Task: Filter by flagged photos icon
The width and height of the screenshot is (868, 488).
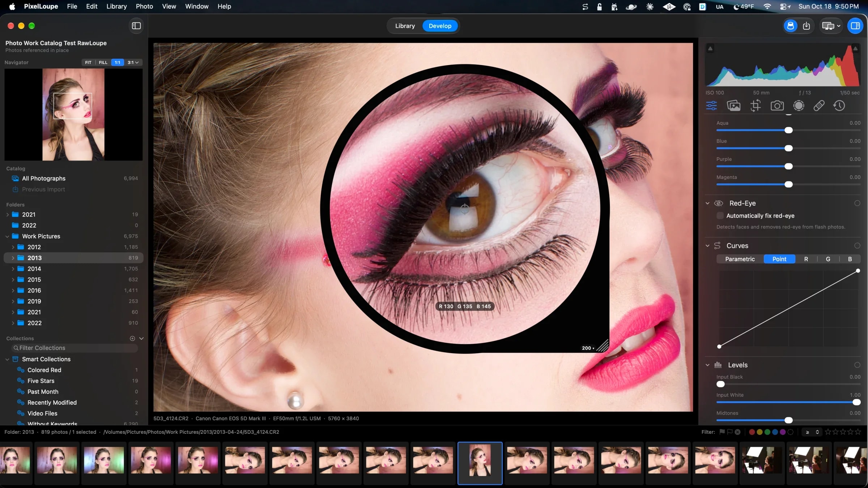Action: click(x=722, y=432)
